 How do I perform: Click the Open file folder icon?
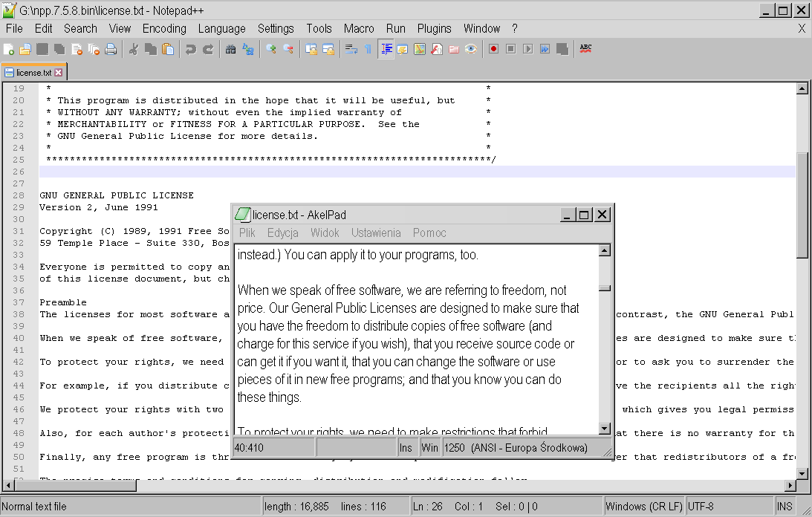click(x=25, y=49)
